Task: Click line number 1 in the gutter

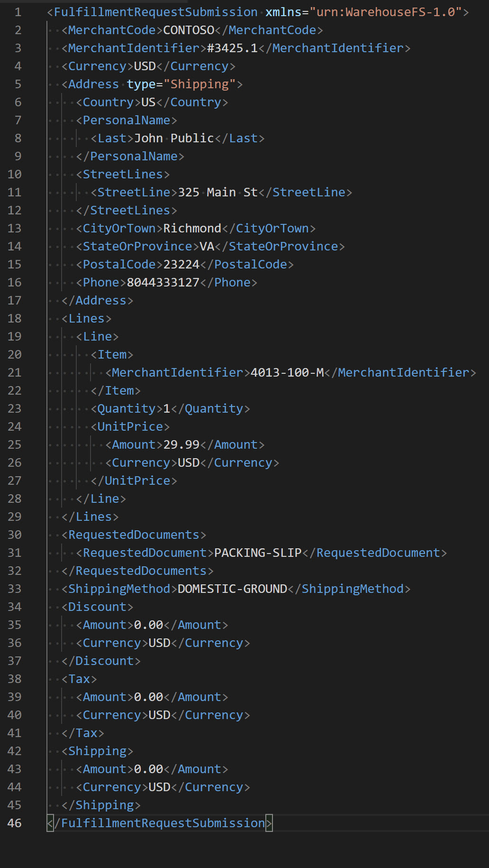Action: pyautogui.click(x=18, y=12)
